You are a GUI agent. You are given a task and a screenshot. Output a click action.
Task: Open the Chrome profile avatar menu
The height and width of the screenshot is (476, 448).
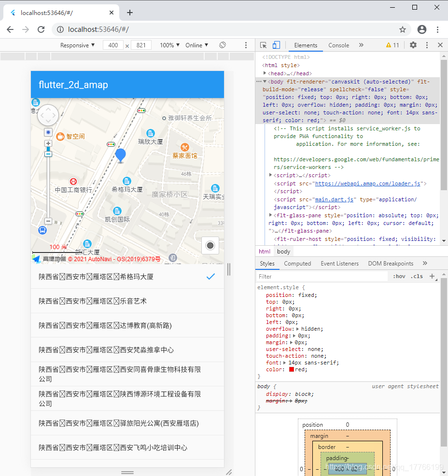pos(422,29)
